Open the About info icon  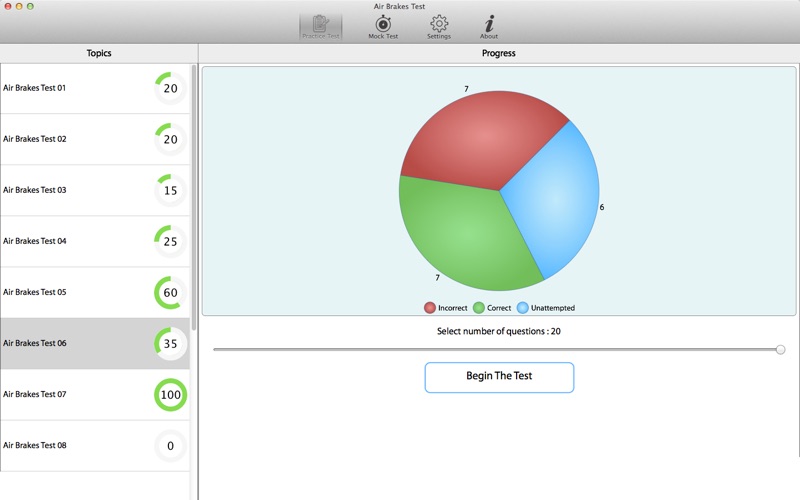[x=489, y=23]
